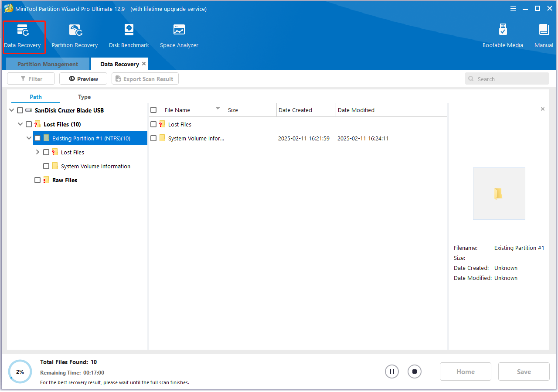Pause the scan

pyautogui.click(x=392, y=372)
